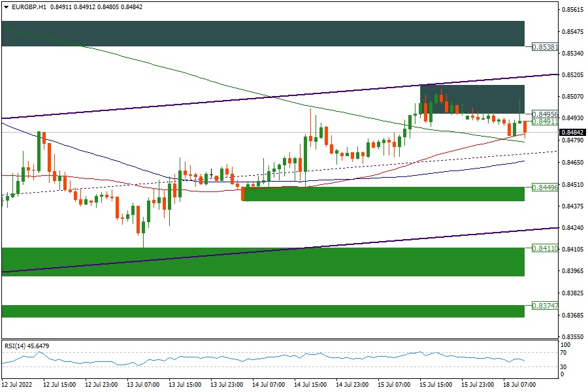Click the RSI(14) indicator label

pos(27,346)
